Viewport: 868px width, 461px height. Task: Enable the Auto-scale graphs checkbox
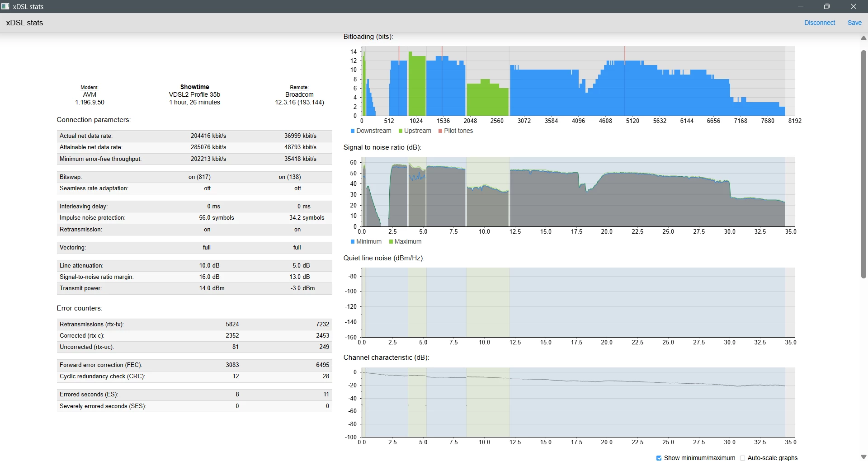(743, 458)
